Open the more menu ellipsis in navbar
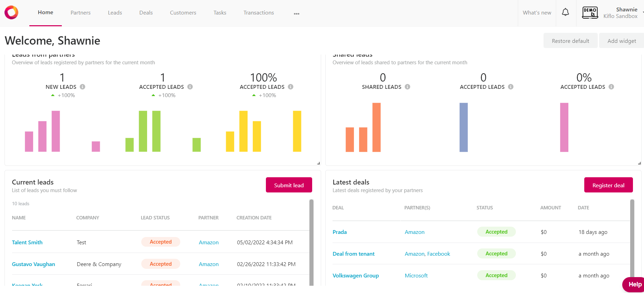 coord(297,13)
